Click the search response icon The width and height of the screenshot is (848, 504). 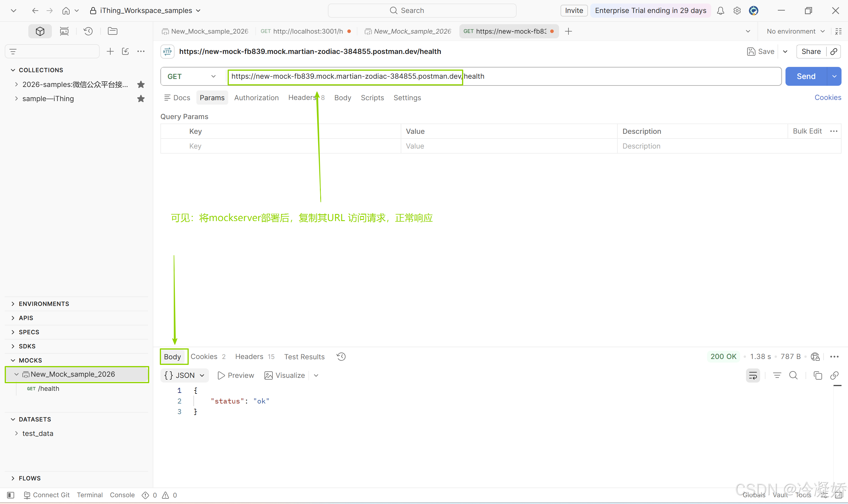point(794,375)
